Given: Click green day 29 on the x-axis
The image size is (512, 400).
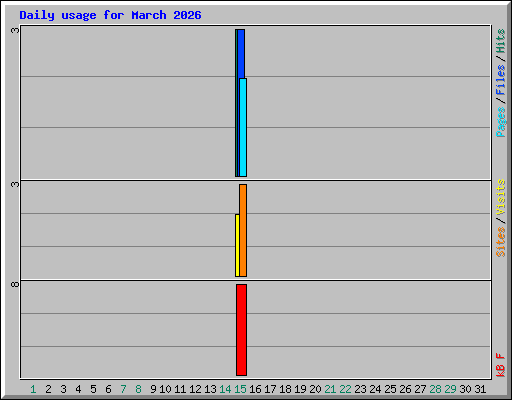Looking at the screenshot, I should 450,389.
